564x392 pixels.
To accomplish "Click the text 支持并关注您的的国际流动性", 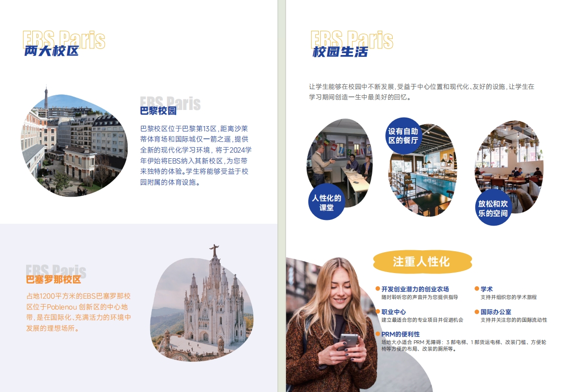I will 514,320.
